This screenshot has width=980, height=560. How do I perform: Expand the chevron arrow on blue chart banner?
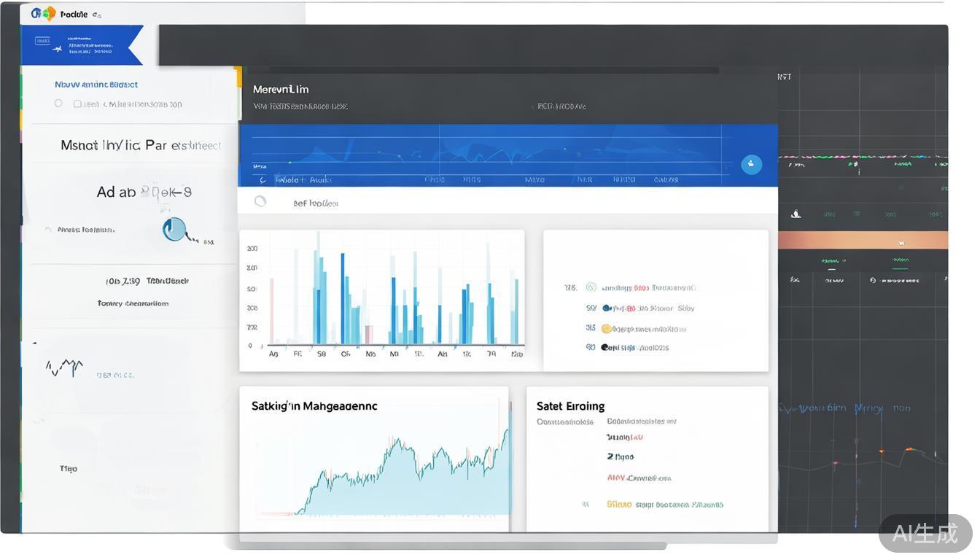point(262,179)
